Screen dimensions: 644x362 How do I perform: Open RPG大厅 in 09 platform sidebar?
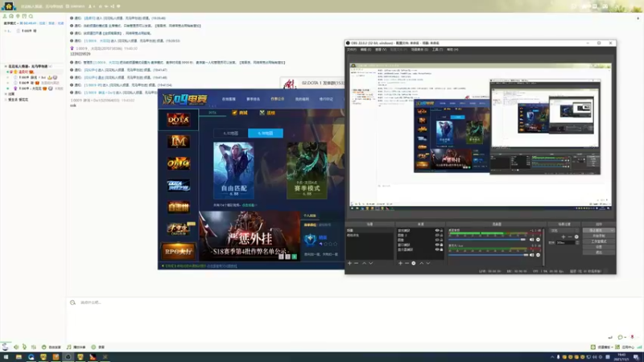point(178,251)
